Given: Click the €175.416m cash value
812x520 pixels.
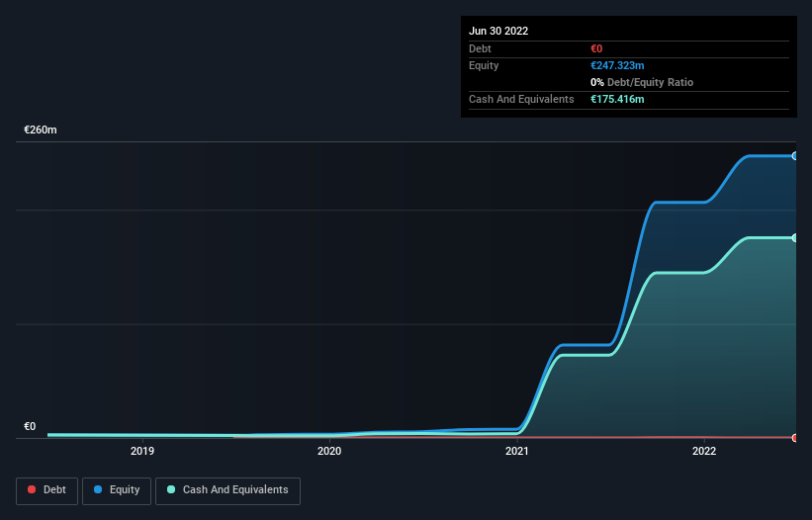Looking at the screenshot, I should click(617, 99).
